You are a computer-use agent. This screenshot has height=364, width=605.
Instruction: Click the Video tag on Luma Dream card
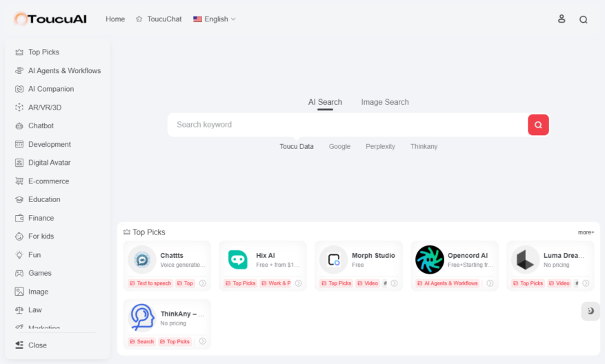tap(559, 283)
